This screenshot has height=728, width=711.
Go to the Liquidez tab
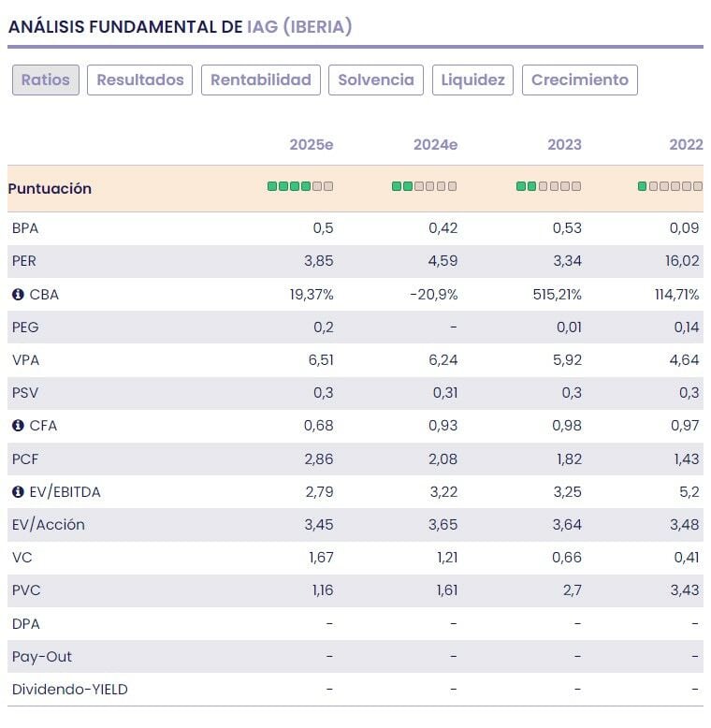(472, 80)
